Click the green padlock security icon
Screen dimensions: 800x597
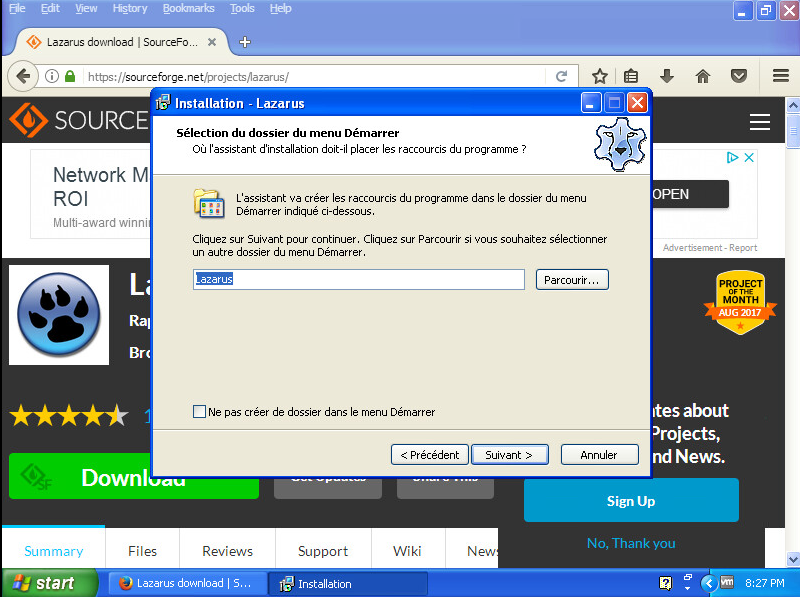coord(70,77)
